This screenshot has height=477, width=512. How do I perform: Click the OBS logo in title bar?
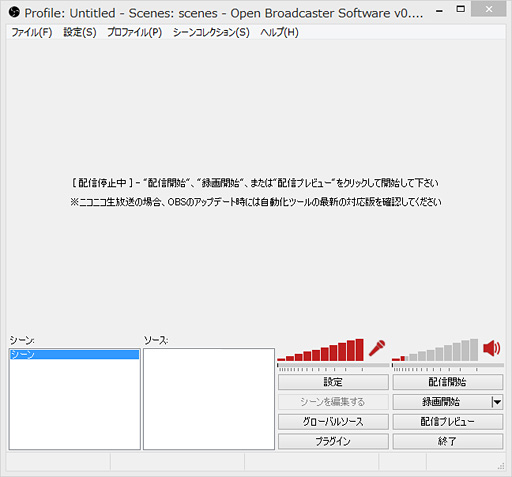click(x=14, y=13)
